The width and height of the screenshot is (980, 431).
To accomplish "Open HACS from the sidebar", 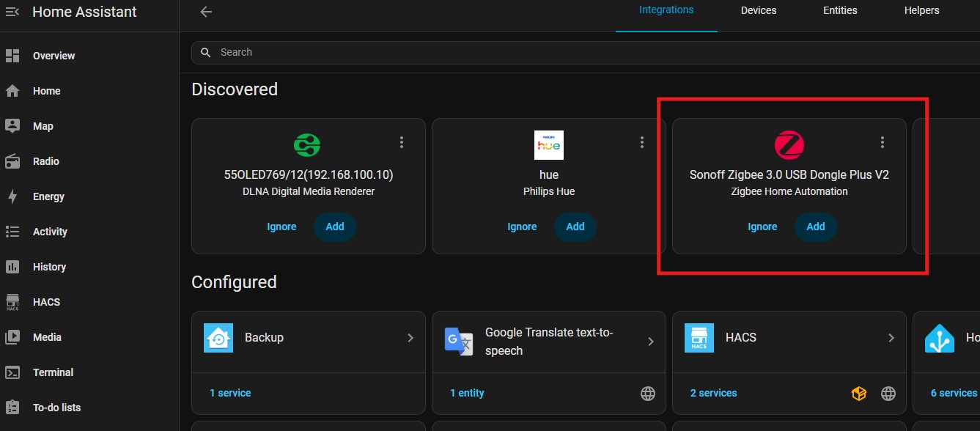I will [46, 302].
